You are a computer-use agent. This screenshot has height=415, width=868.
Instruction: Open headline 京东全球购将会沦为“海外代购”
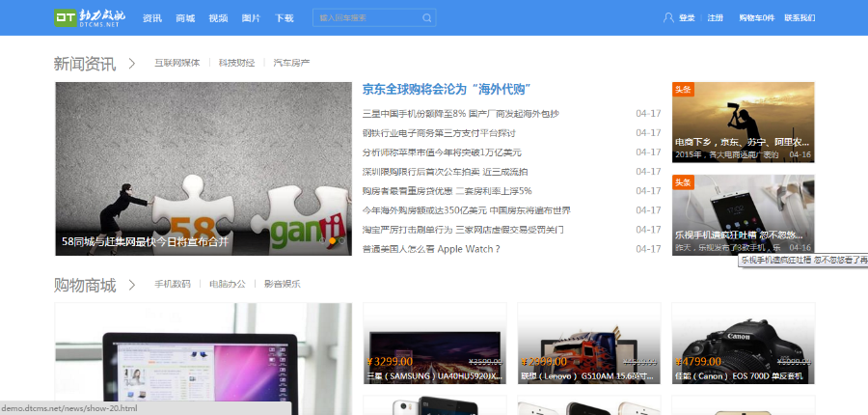pyautogui.click(x=447, y=89)
